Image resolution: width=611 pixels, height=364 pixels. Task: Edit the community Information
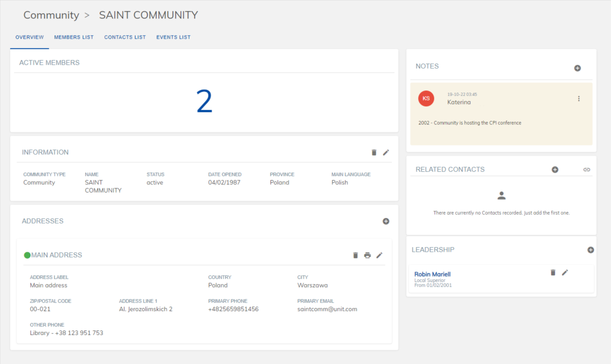tap(386, 152)
